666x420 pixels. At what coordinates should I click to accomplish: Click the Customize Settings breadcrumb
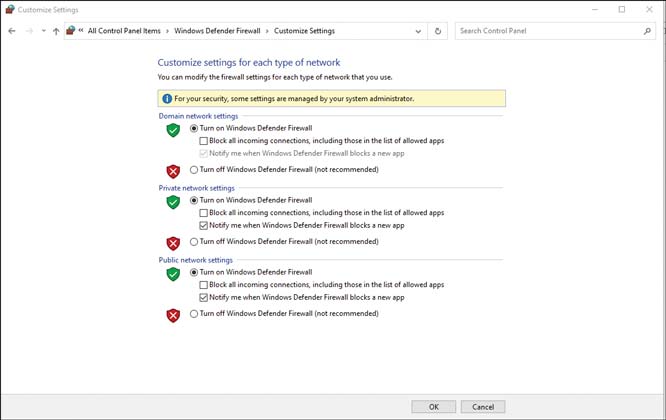[x=304, y=31]
